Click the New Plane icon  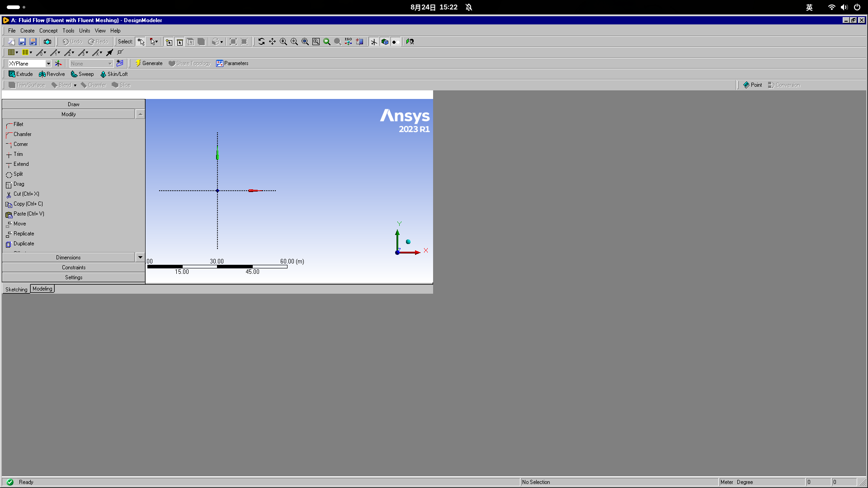[58, 64]
